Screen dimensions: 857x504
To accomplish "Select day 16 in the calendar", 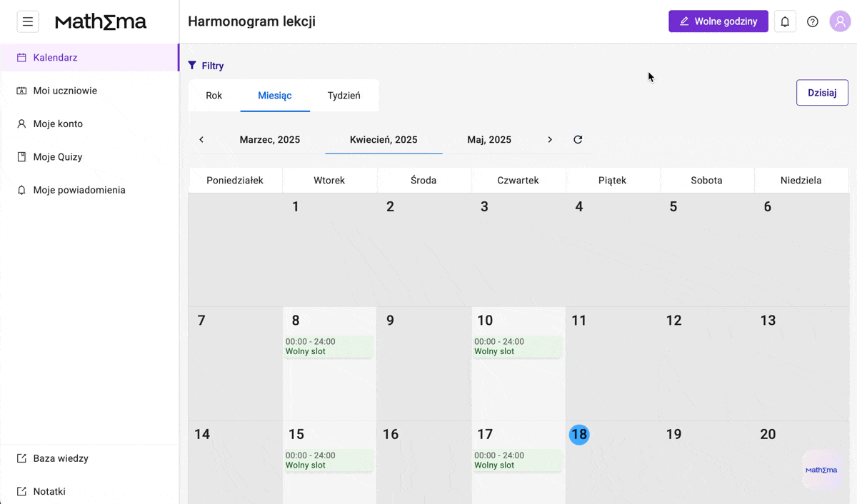I will click(x=391, y=435).
